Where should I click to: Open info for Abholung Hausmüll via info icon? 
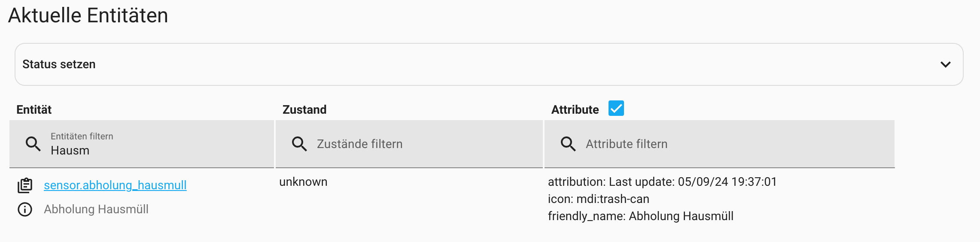coord(25,209)
